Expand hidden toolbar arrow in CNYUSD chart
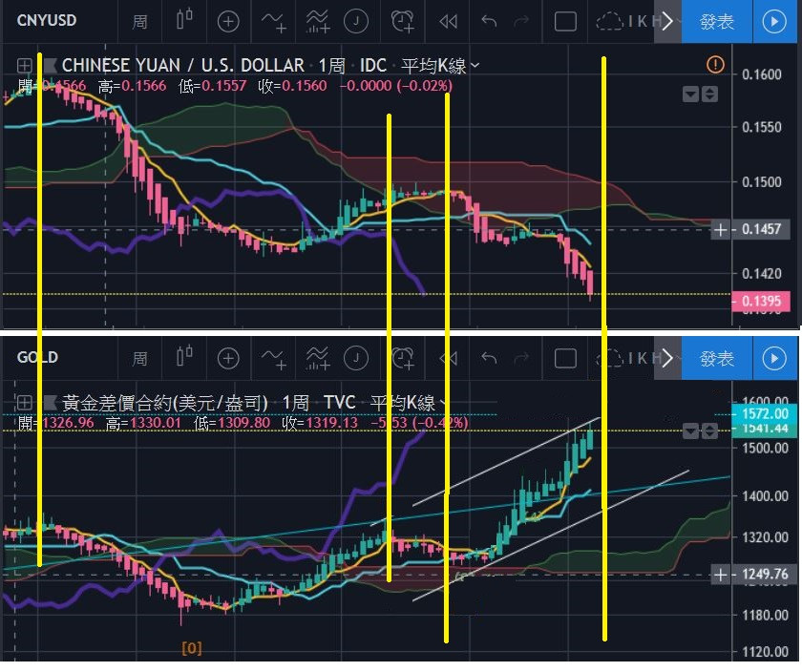 (x=667, y=22)
